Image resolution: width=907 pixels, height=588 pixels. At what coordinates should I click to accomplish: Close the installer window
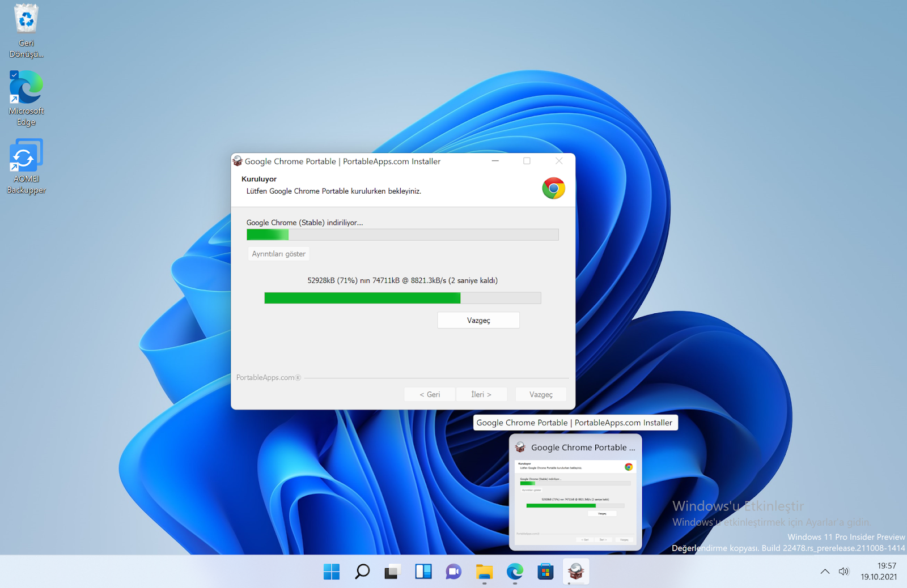point(559,161)
